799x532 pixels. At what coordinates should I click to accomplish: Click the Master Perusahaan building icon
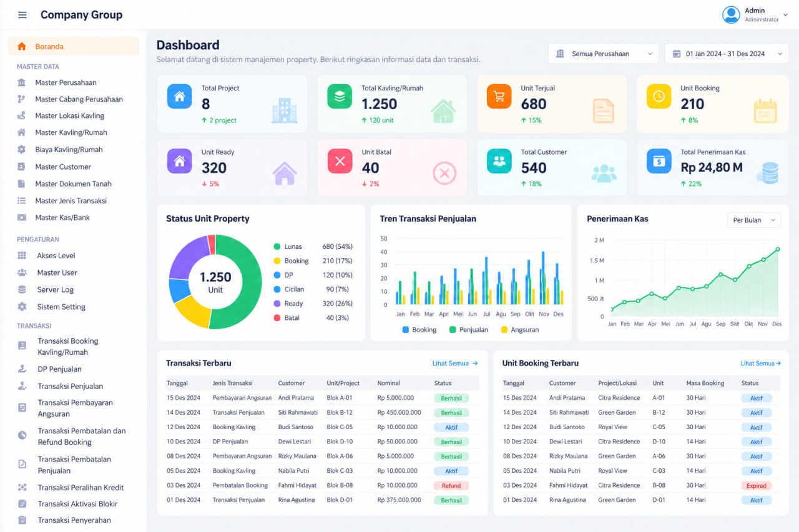(22, 82)
